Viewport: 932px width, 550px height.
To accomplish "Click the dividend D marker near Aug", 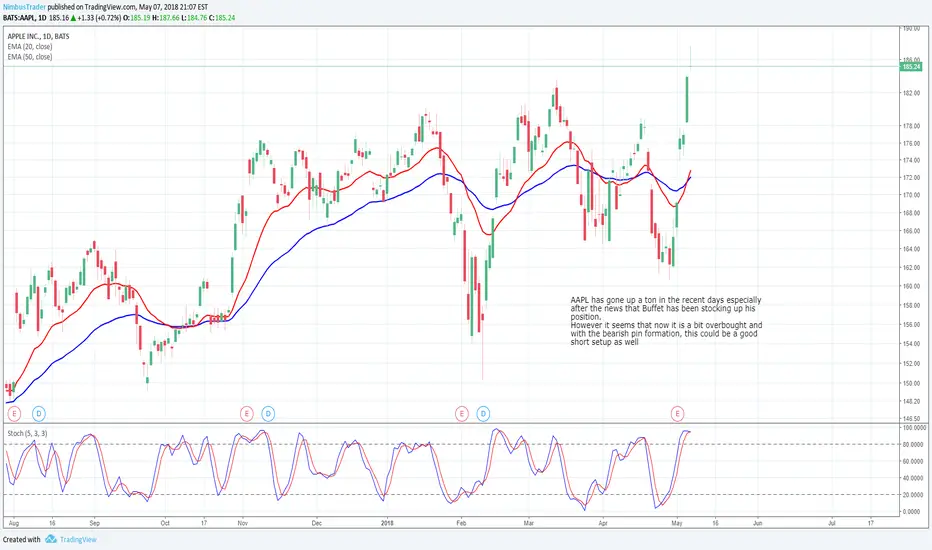I will pyautogui.click(x=39, y=413).
